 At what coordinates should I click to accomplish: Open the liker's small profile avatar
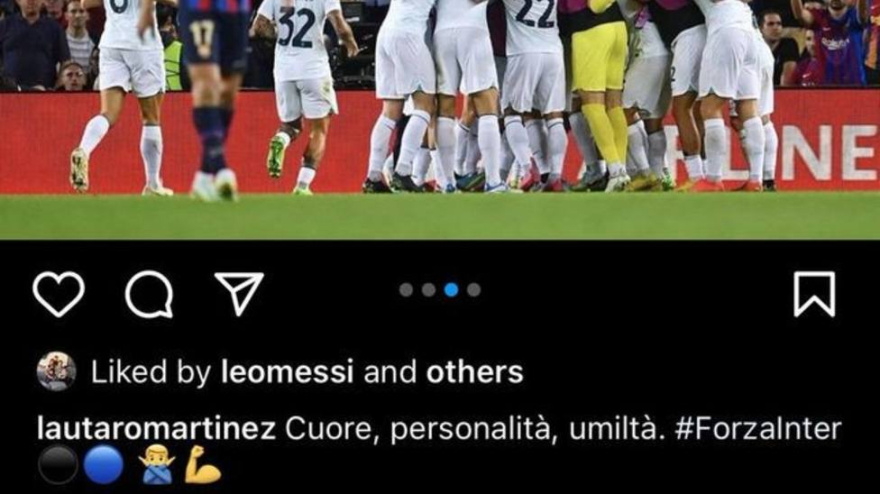56,371
